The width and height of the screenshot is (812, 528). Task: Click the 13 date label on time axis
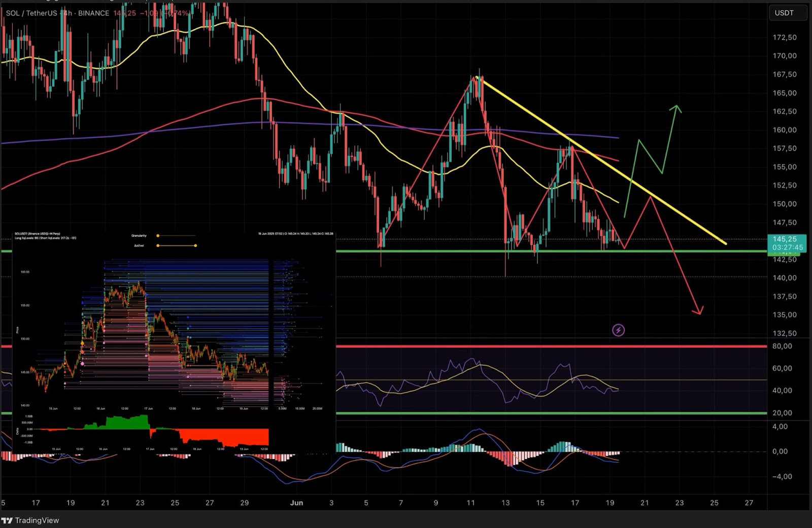505,503
